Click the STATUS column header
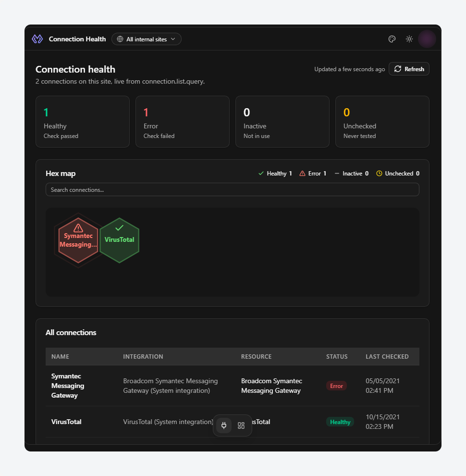The height and width of the screenshot is (476, 466). [x=337, y=356]
